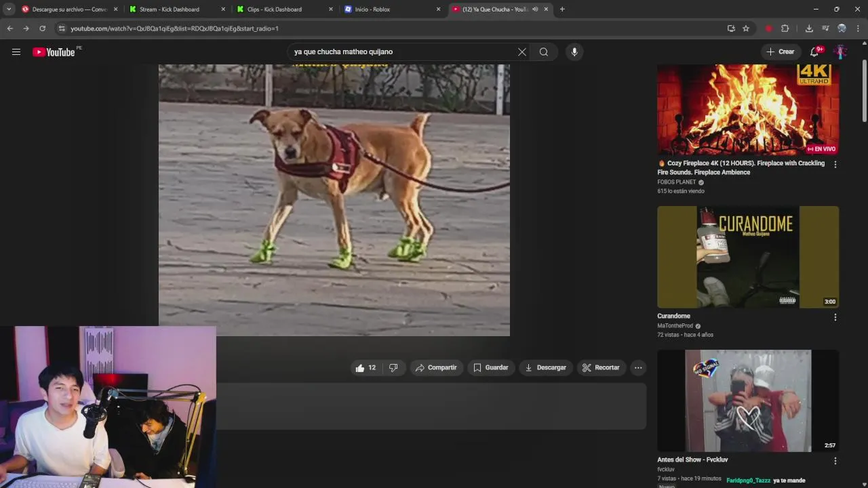Screen dimensions: 868x488
Task: Click the magnifier search button
Action: click(544, 52)
